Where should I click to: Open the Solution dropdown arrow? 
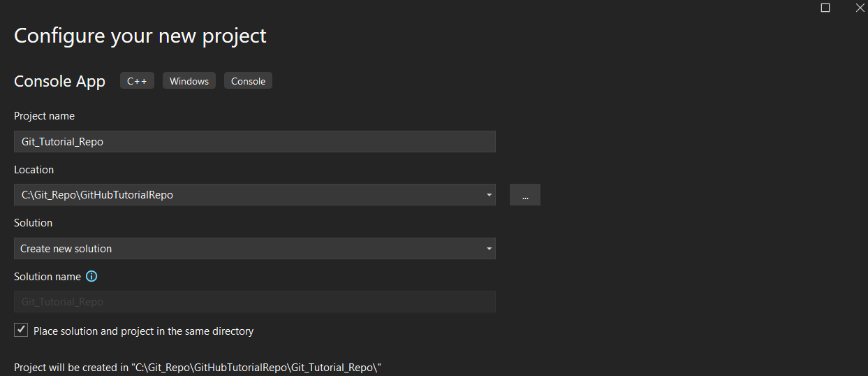click(490, 248)
